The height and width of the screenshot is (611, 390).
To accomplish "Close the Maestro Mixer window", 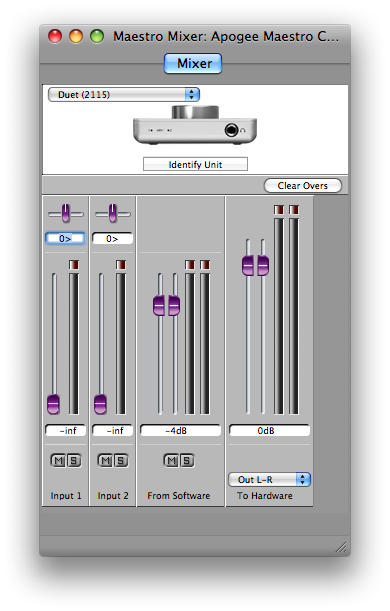I will [x=55, y=36].
